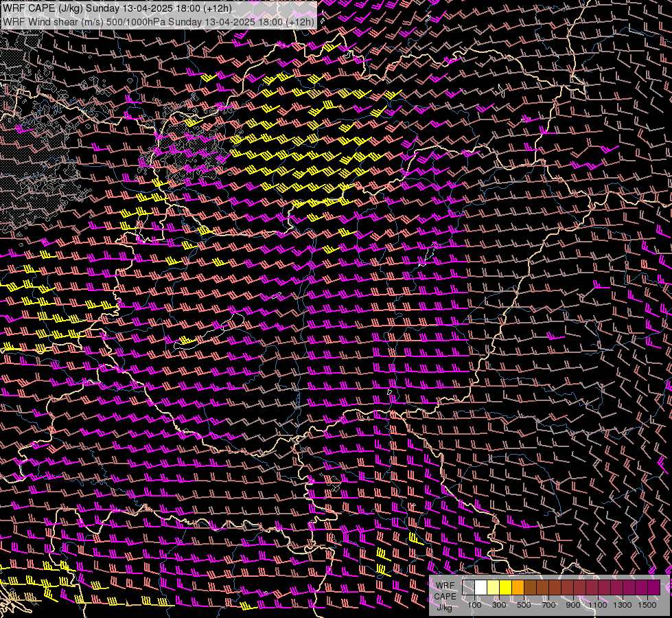Select the transparent first legend swatch
This screenshot has width=672, height=618.
(468, 588)
